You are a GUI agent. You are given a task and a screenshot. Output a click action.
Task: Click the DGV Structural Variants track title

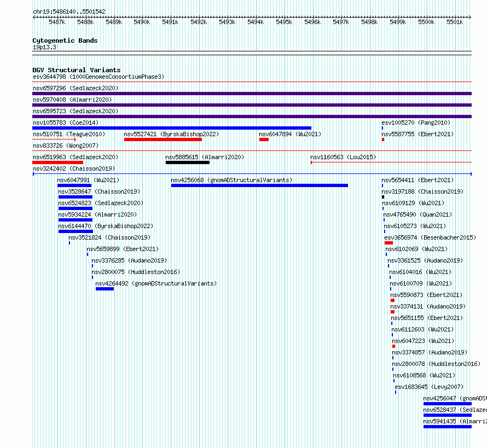pyautogui.click(x=77, y=70)
